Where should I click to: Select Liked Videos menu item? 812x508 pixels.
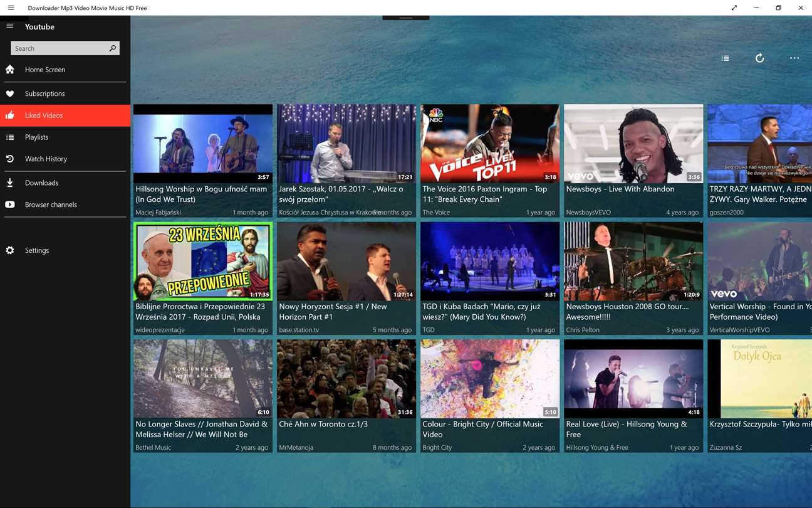coord(65,115)
